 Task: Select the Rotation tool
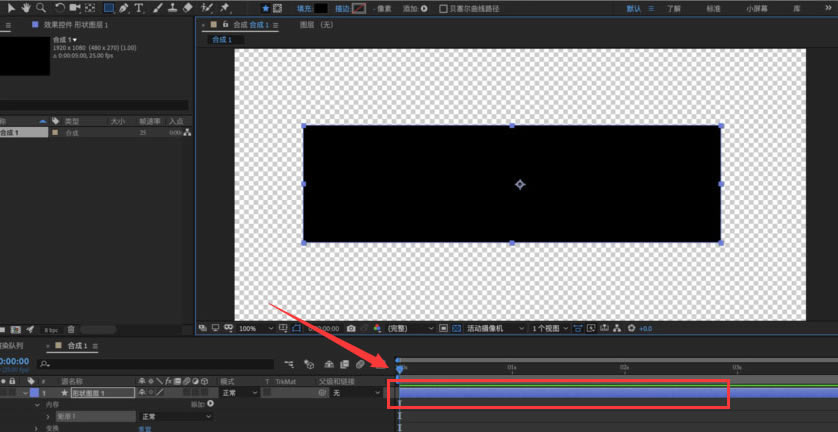(x=60, y=7)
